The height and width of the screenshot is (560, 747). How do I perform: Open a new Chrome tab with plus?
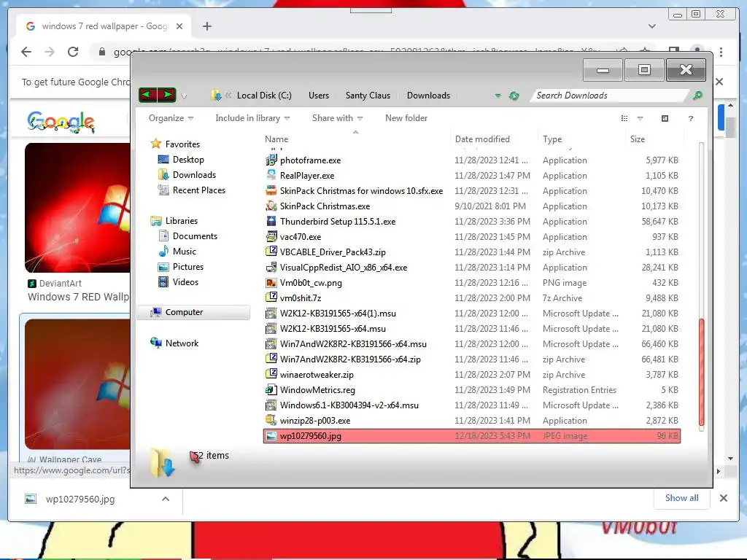point(206,26)
